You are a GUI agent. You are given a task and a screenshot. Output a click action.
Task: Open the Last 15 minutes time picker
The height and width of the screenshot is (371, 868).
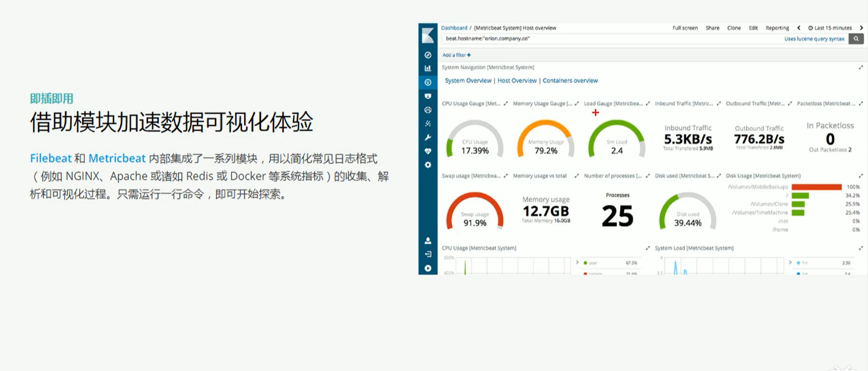click(x=830, y=28)
